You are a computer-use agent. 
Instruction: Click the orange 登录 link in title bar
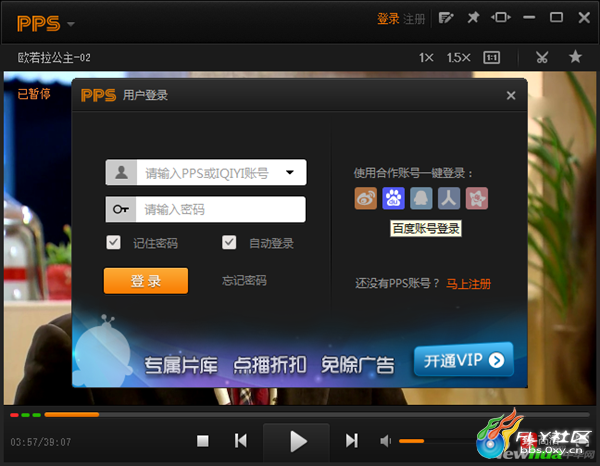[x=388, y=18]
